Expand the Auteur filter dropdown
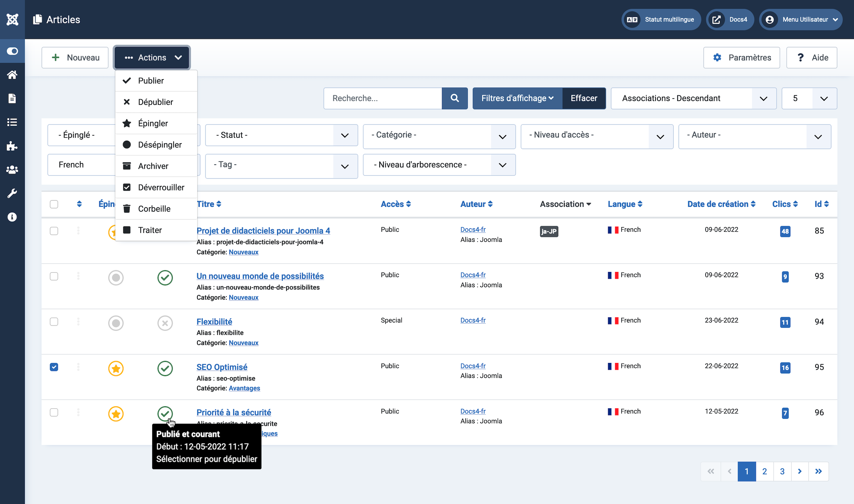The height and width of the screenshot is (504, 854). (x=754, y=136)
